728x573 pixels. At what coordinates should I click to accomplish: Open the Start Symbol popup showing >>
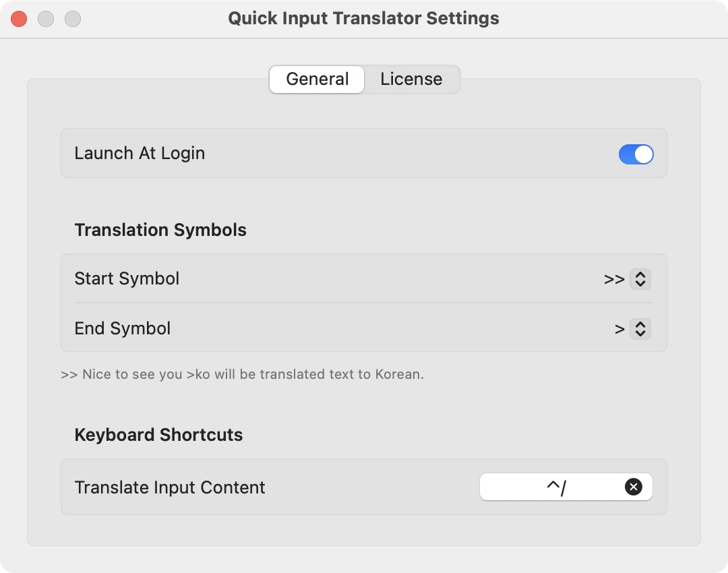[627, 279]
